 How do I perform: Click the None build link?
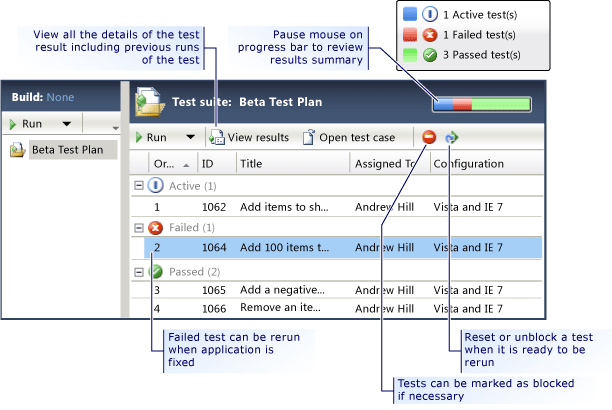60,97
